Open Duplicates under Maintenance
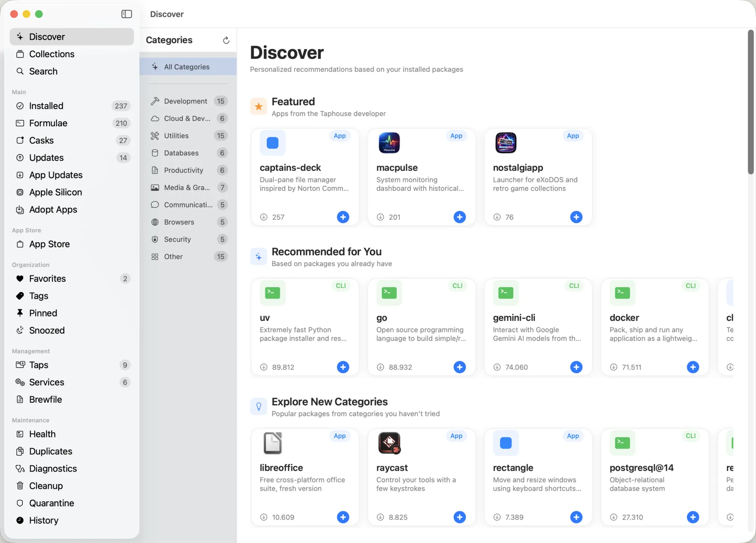Image resolution: width=756 pixels, height=543 pixels. (72, 451)
